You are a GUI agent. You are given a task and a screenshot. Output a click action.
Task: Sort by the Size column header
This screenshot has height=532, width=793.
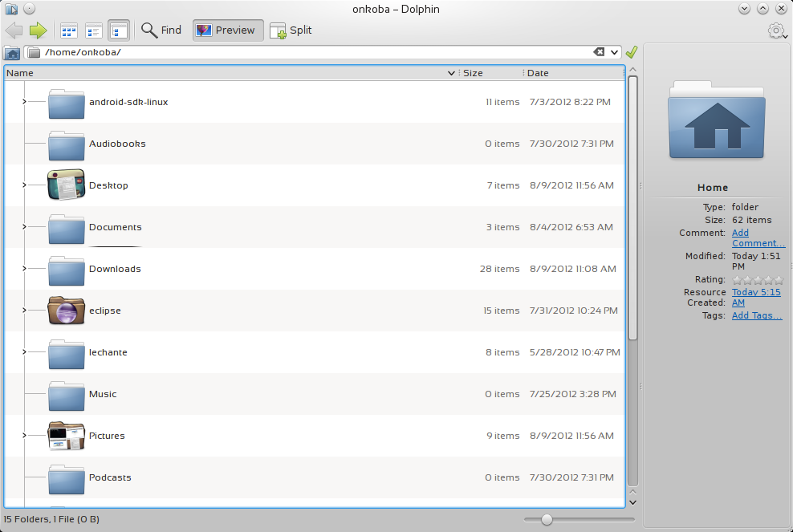pyautogui.click(x=490, y=73)
